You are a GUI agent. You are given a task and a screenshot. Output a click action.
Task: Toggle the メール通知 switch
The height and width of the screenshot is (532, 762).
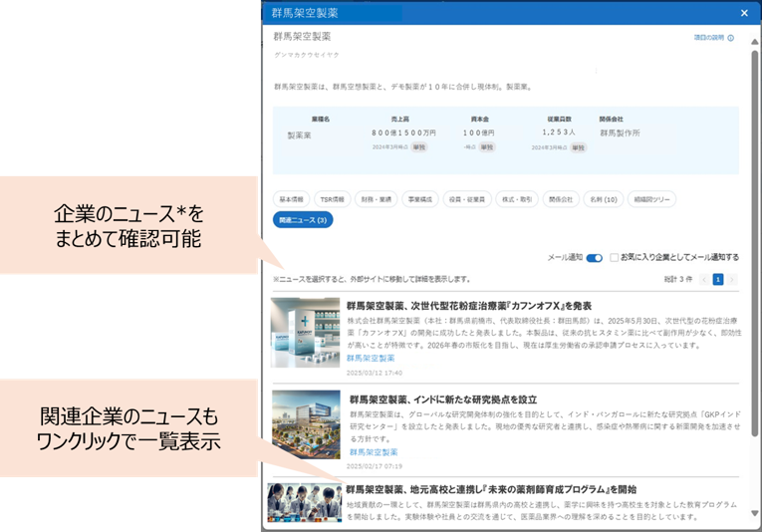[595, 258]
